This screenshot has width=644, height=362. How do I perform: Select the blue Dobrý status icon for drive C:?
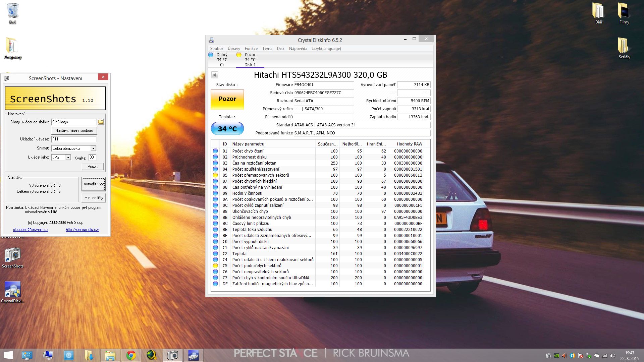(211, 55)
